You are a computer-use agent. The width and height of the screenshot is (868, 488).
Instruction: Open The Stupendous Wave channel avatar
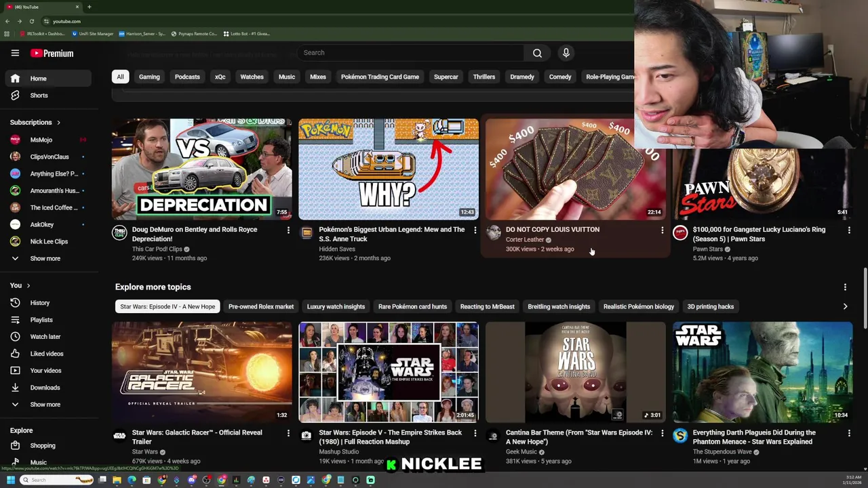(x=680, y=436)
